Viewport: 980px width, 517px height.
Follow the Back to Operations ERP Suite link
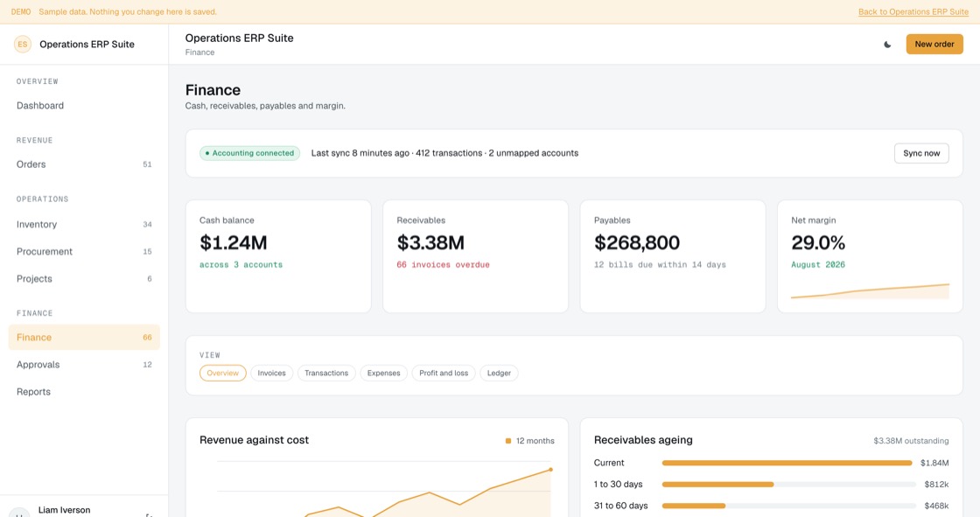tap(913, 12)
